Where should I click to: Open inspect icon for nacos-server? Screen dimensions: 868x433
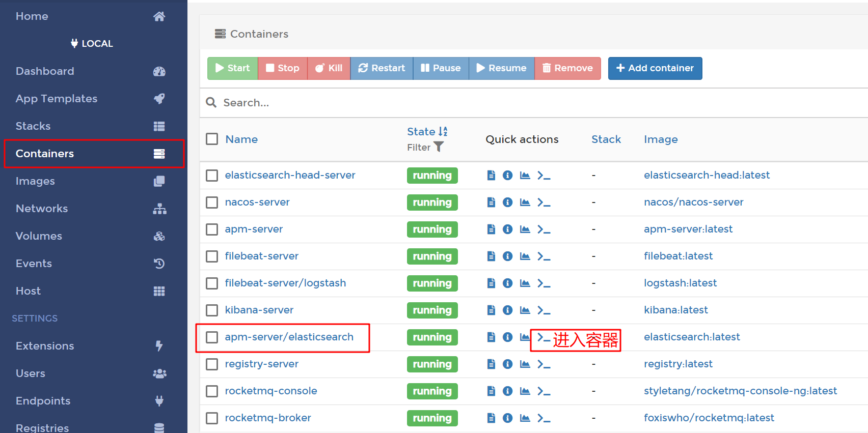click(x=507, y=203)
